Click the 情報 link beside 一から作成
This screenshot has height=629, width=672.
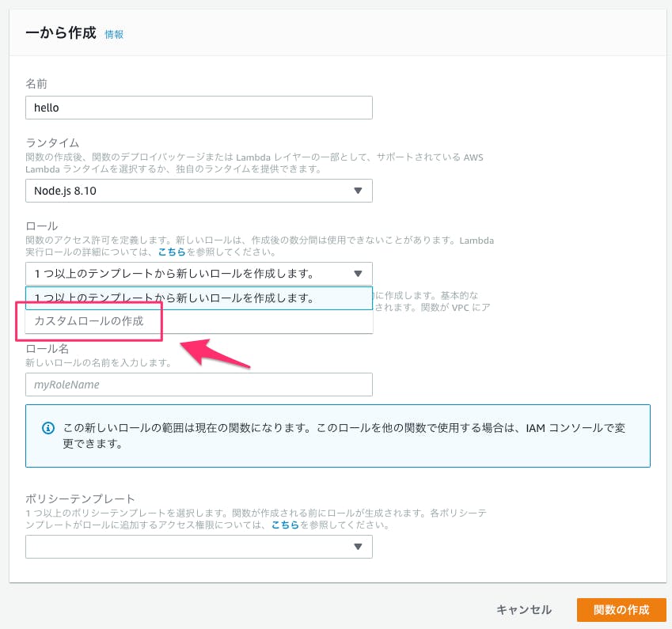[114, 34]
